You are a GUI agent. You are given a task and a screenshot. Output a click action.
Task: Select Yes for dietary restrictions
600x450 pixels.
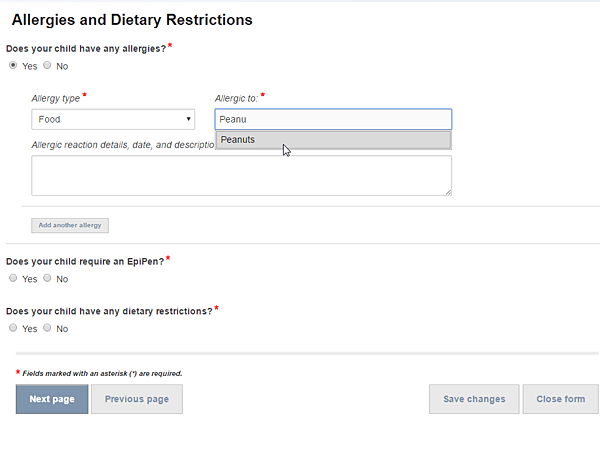pyautogui.click(x=13, y=328)
